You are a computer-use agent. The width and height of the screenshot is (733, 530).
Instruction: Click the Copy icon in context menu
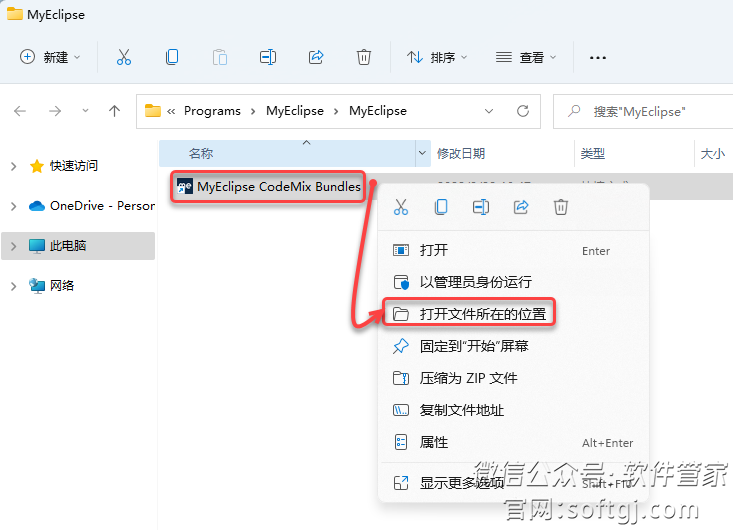(x=440, y=207)
